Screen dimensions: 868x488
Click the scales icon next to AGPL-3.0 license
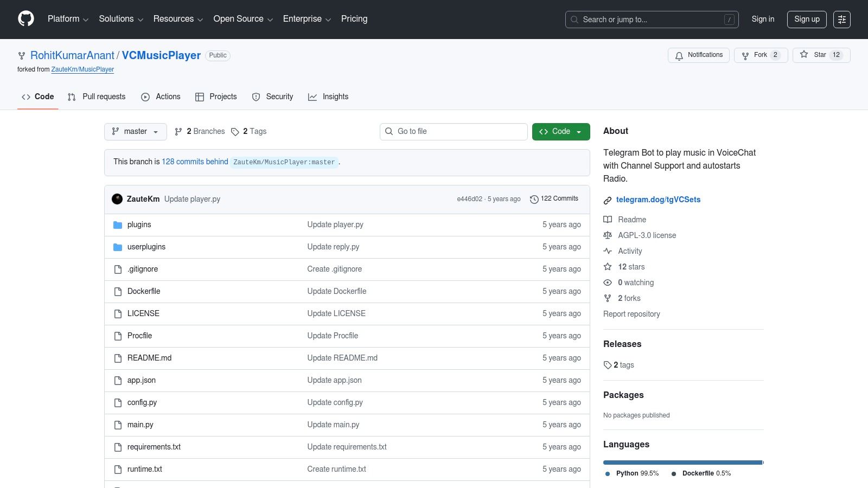[608, 235]
